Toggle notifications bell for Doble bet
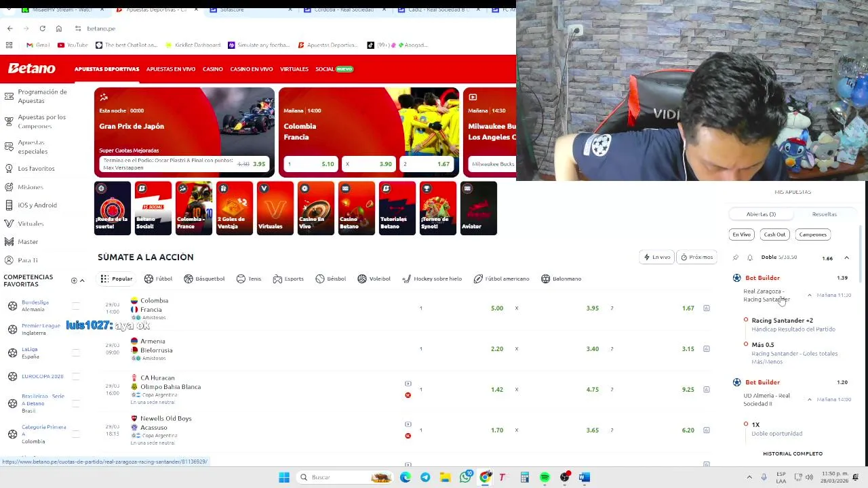This screenshot has height=488, width=868. coord(750,258)
